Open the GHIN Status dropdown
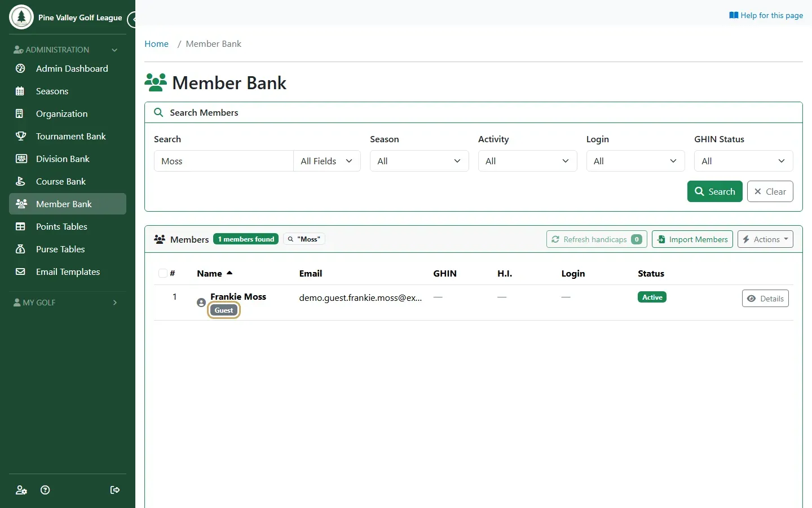Screen dimensions: 812x508 744,161
